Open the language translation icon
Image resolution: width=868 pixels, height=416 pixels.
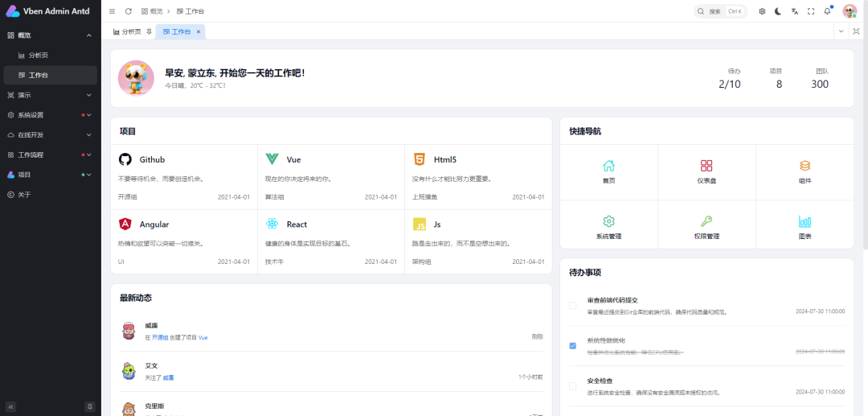pos(795,11)
